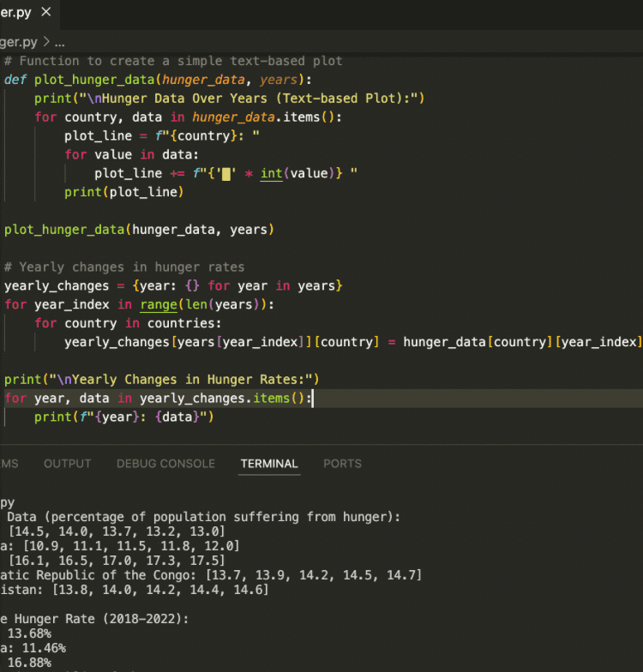Click the plot_line f"{country}: " assignment
This screenshot has width=643, height=672.
[x=162, y=135]
